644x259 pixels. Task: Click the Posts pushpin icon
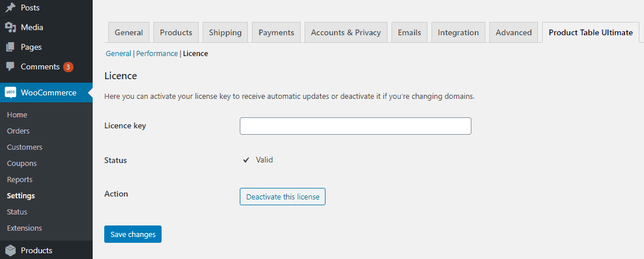click(x=10, y=8)
